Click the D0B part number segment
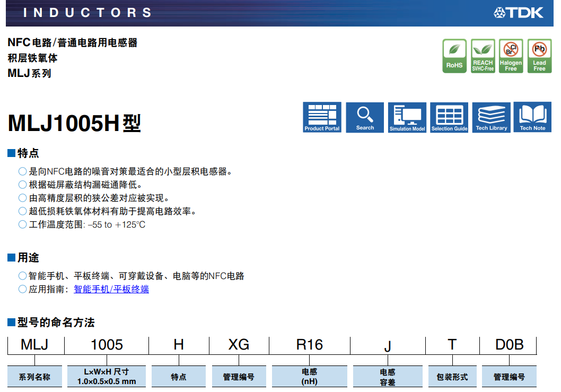The width and height of the screenshot is (561, 392). click(509, 345)
